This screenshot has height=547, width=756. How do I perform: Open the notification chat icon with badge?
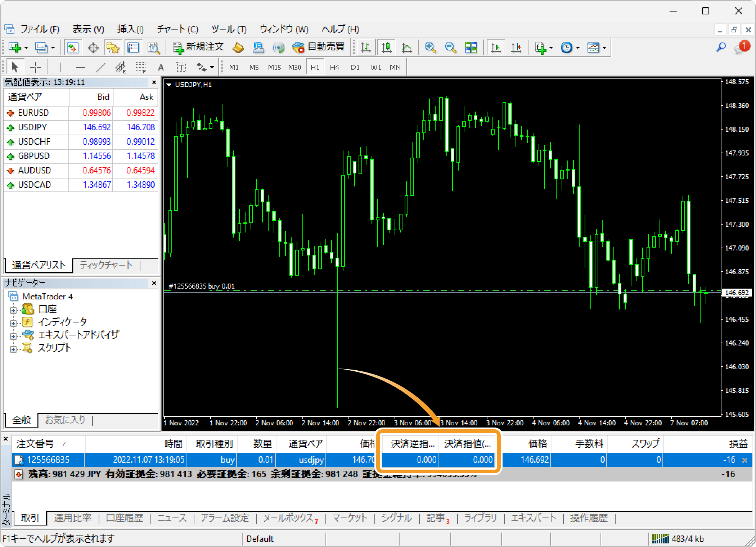click(x=742, y=47)
